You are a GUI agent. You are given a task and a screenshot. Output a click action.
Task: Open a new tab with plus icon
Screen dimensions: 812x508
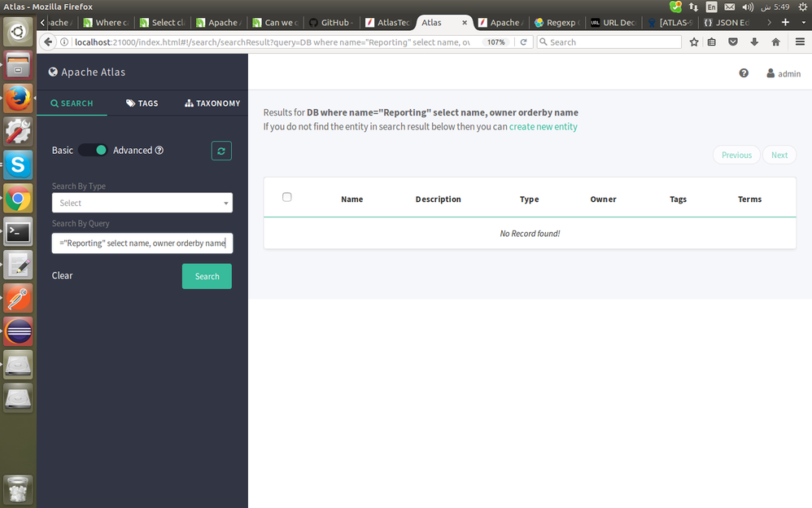(786, 22)
